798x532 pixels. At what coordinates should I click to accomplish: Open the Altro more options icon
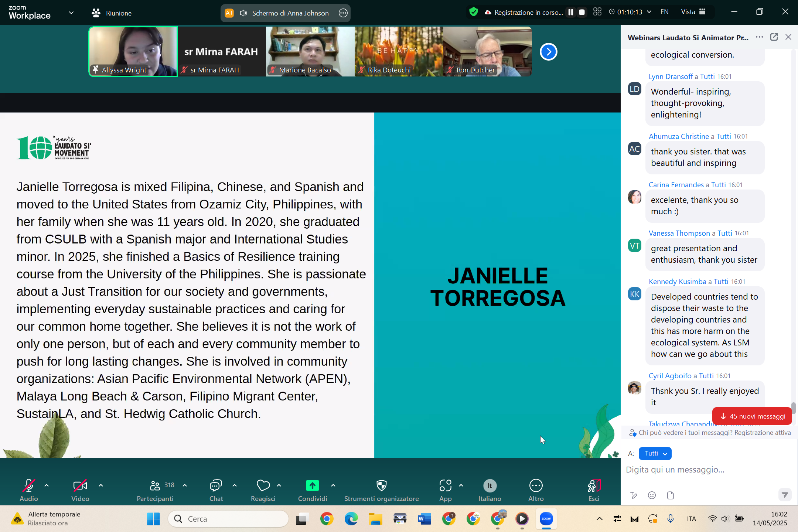536,485
